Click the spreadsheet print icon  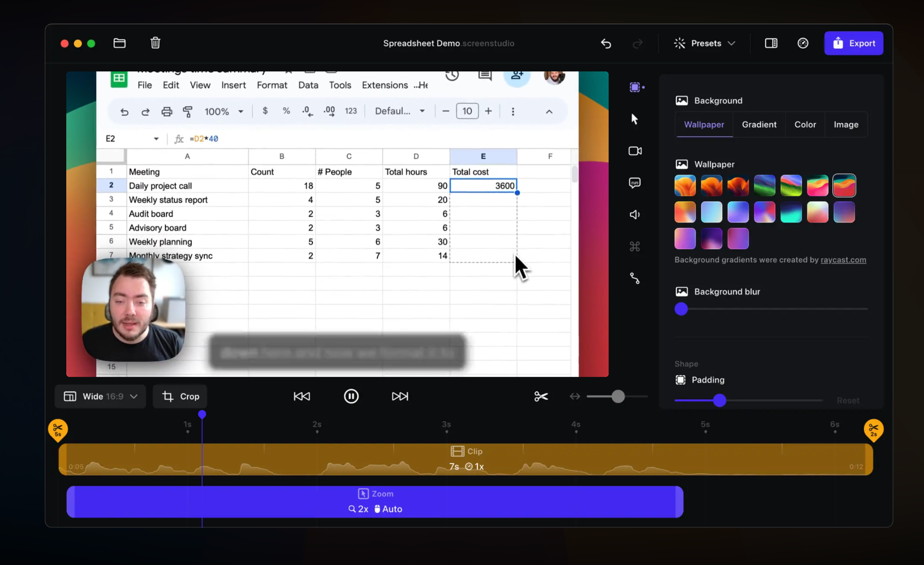pos(166,111)
